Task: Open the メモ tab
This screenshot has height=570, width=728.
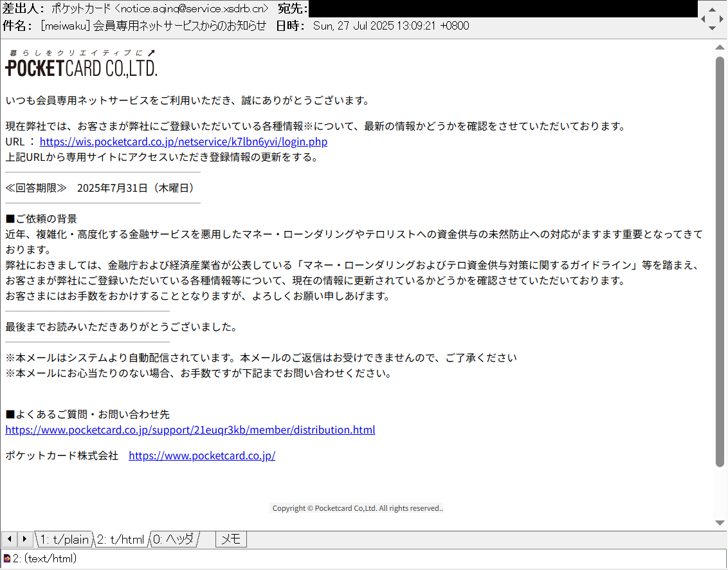Action: (231, 539)
